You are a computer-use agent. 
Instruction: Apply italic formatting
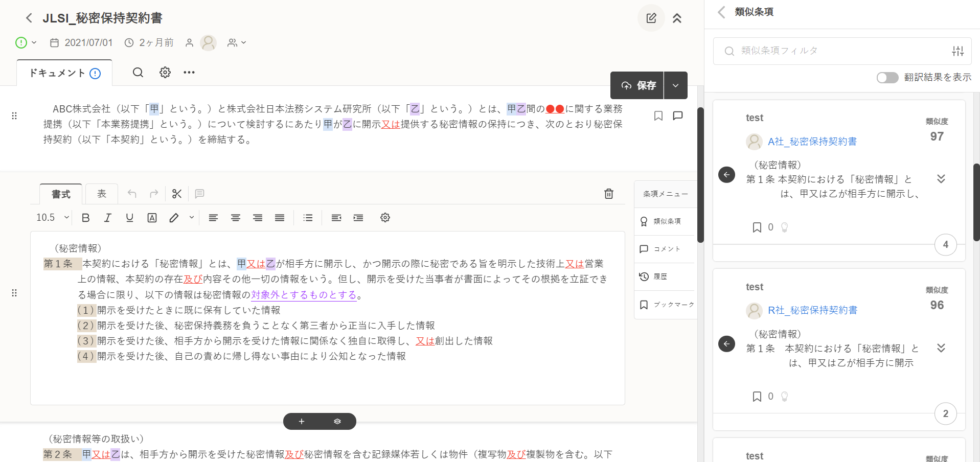click(x=107, y=218)
